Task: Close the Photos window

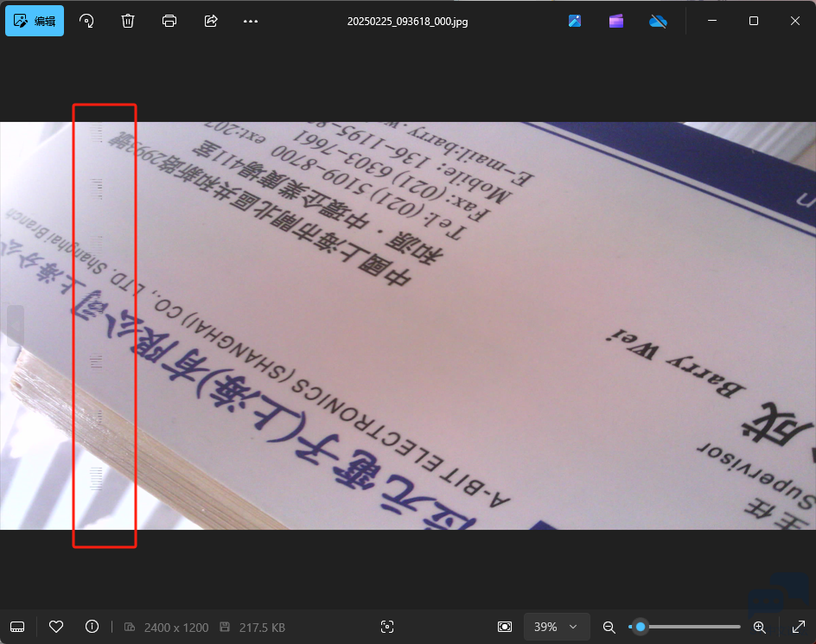Action: pos(794,21)
